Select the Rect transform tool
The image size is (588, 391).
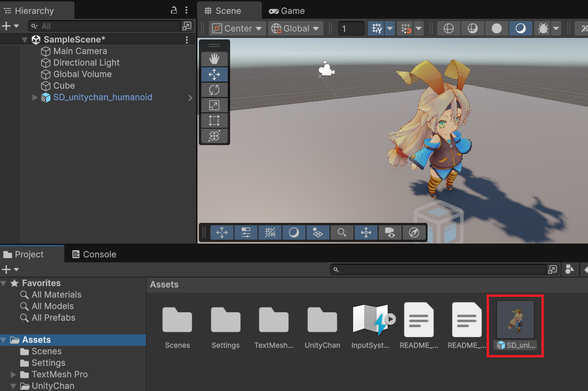click(x=214, y=121)
